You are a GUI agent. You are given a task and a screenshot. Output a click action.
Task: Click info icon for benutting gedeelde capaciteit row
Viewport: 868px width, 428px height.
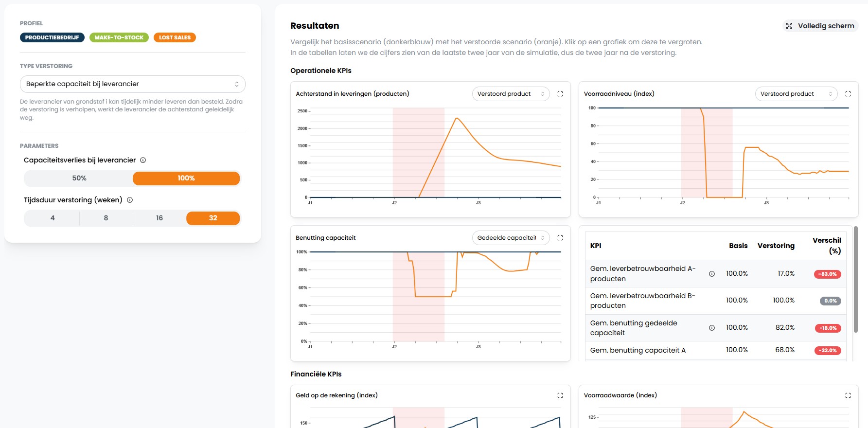[x=712, y=328]
